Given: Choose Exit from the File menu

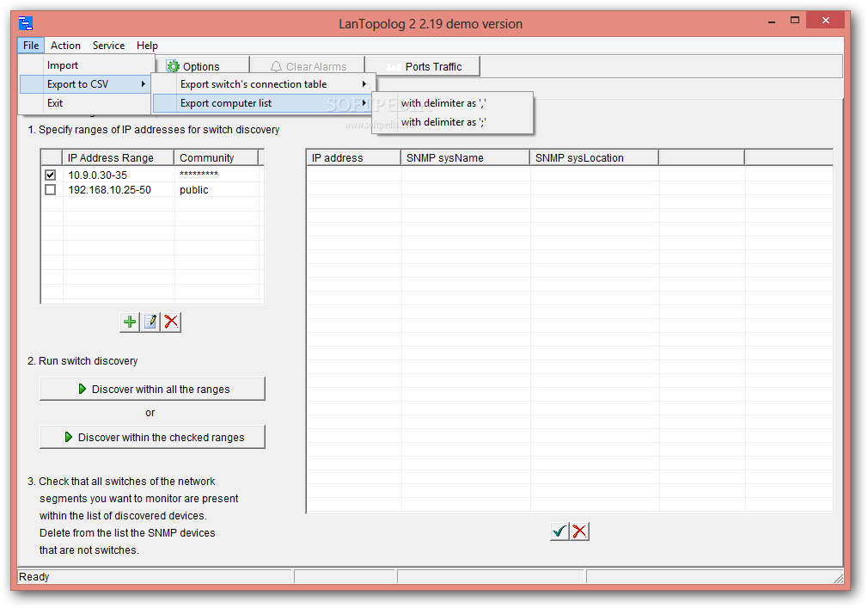Looking at the screenshot, I should [85, 103].
